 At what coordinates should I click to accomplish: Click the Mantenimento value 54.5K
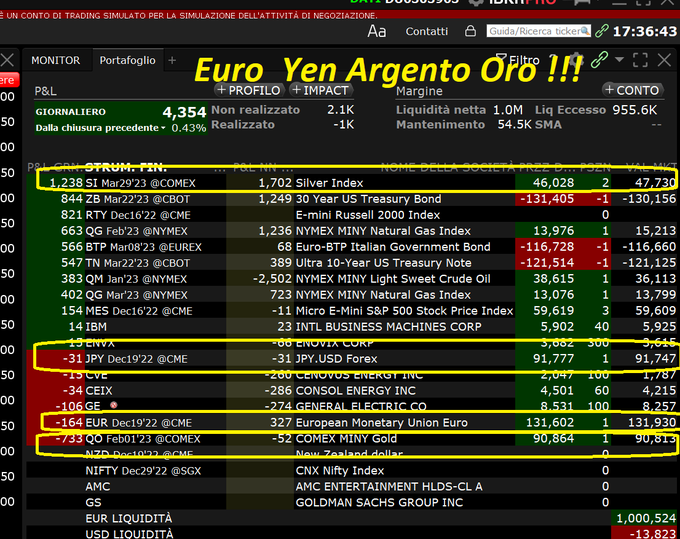[x=514, y=125]
